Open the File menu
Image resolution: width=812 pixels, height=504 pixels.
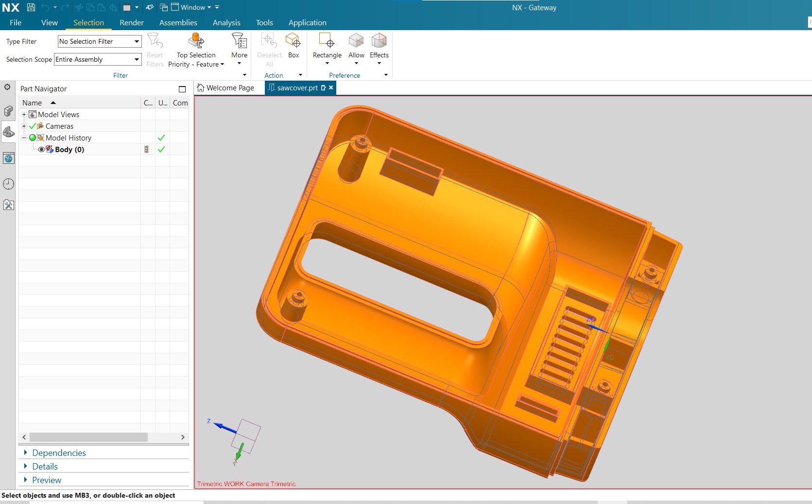(x=16, y=22)
